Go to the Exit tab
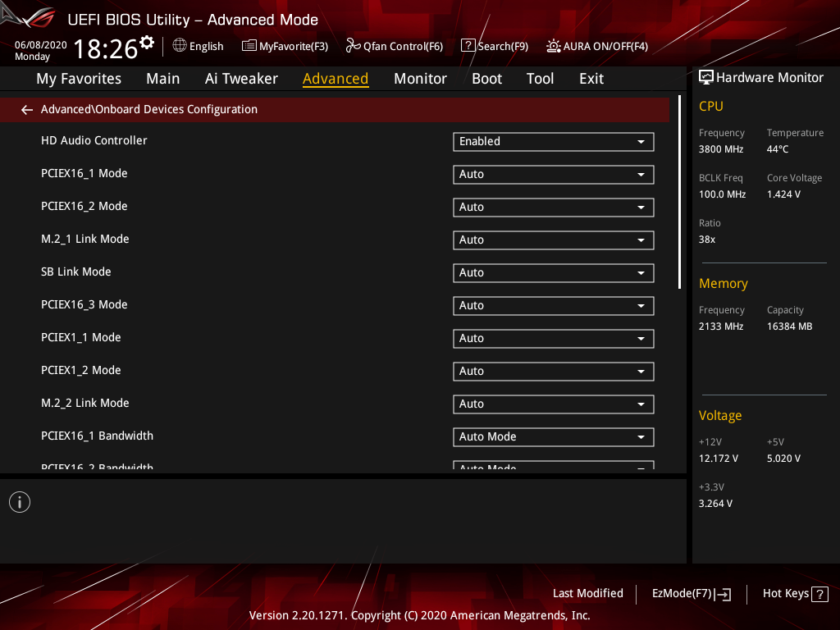Image resolution: width=840 pixels, height=630 pixels. click(x=591, y=79)
